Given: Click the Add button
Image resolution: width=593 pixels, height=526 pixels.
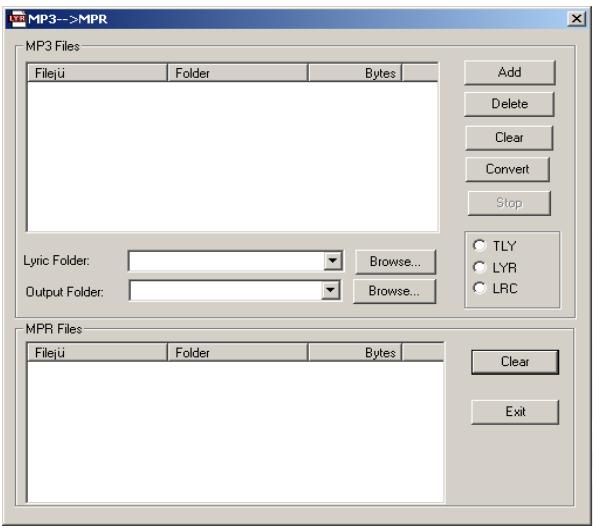Looking at the screenshot, I should point(509,72).
